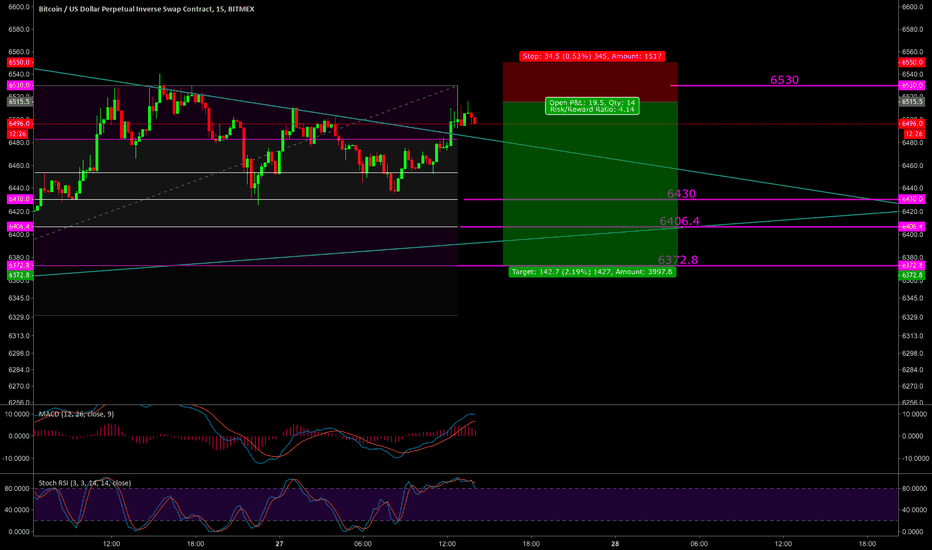932x550 pixels.
Task: Click the date label 28 on the time axis
Action: 615,543
